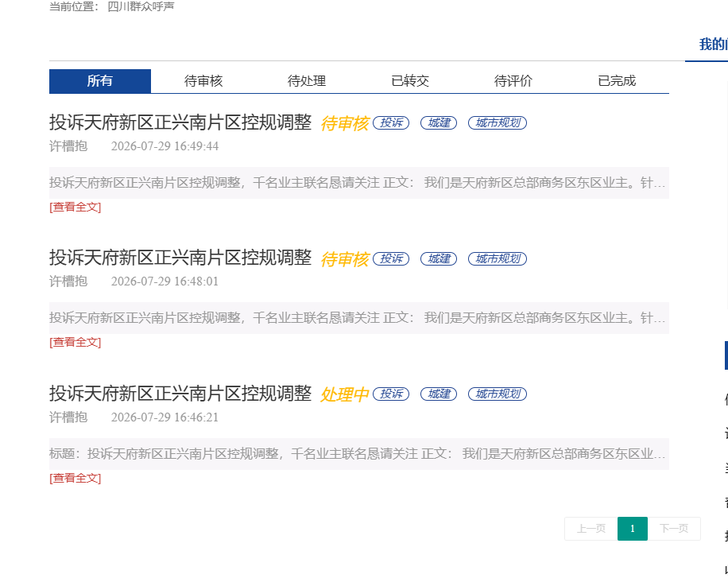Click the 城市规划 tag on the first complaint
The height and width of the screenshot is (586, 728).
498,123
